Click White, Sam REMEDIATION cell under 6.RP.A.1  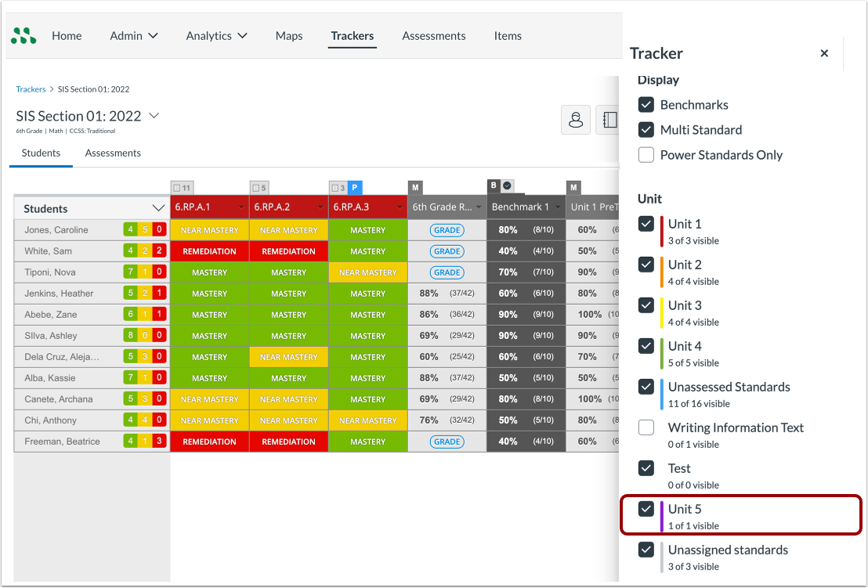click(x=209, y=251)
